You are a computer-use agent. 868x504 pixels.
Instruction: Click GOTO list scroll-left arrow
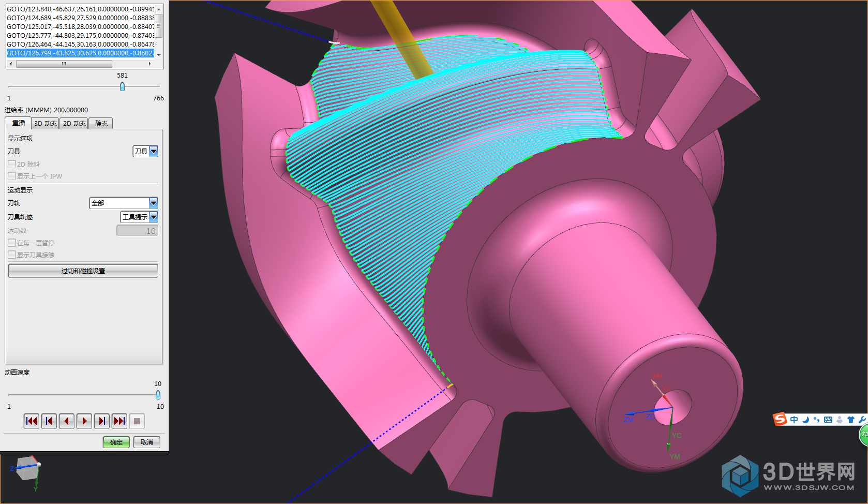10,64
